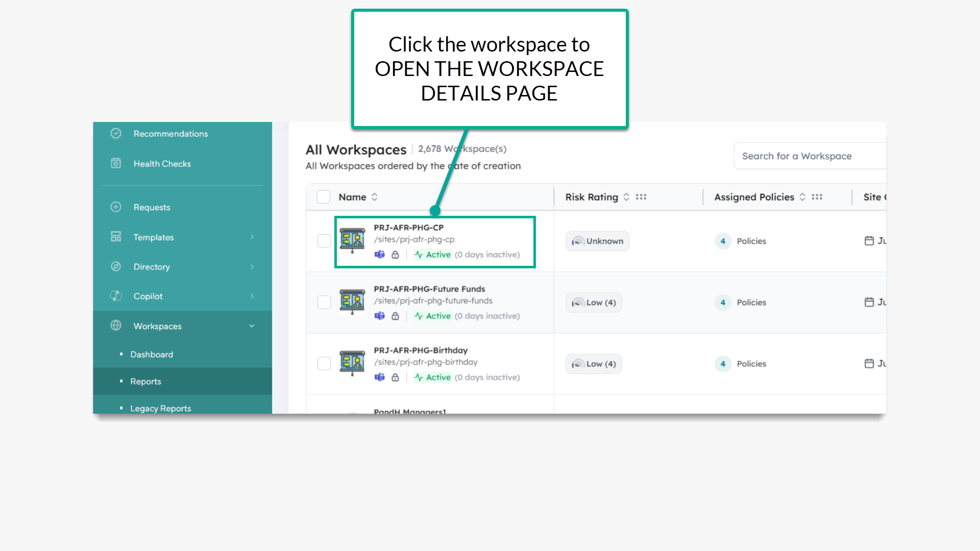This screenshot has width=980, height=551.
Task: Open Risk Rating column options dots
Action: (641, 197)
